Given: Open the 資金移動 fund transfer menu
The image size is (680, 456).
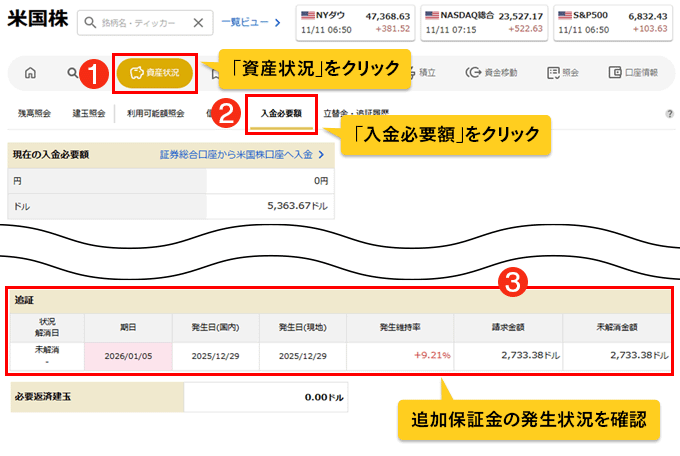Looking at the screenshot, I should 494,73.
